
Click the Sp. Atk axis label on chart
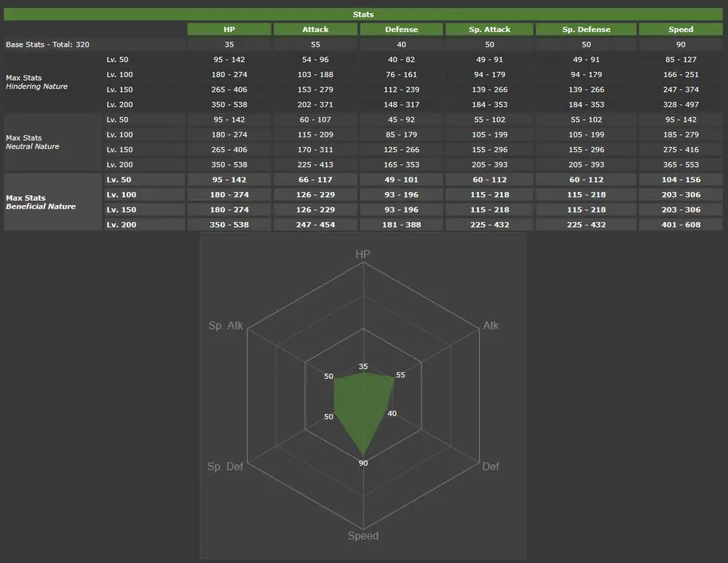tap(225, 326)
